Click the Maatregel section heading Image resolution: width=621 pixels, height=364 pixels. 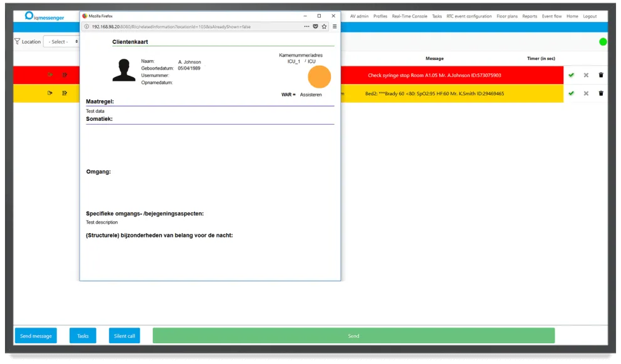100,101
